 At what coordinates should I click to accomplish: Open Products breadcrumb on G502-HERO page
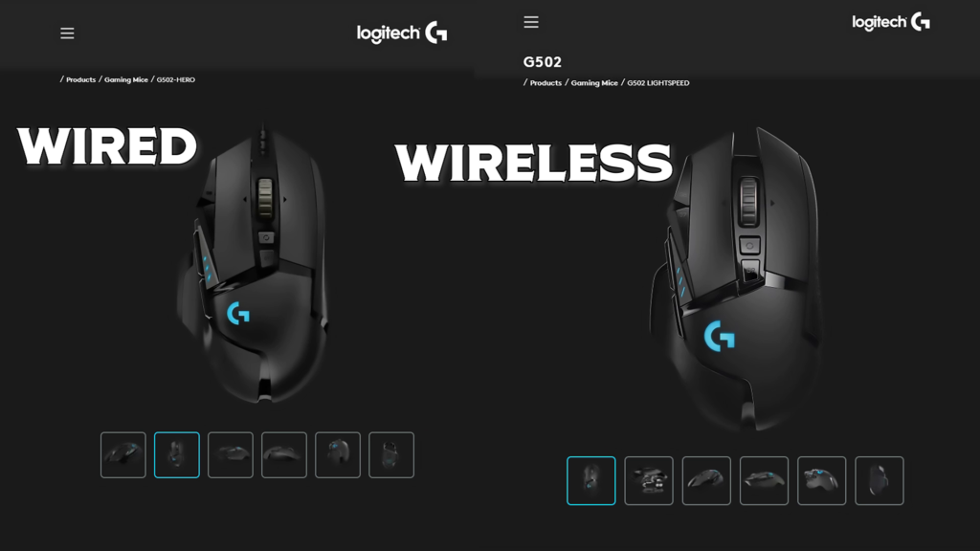pos(80,80)
